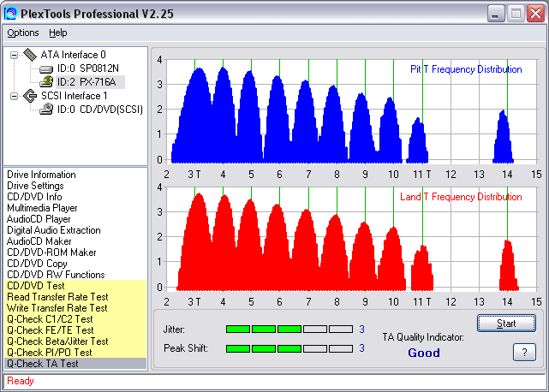Close the PlexTools window
Viewport: 549px width, 392px height.
[x=535, y=14]
